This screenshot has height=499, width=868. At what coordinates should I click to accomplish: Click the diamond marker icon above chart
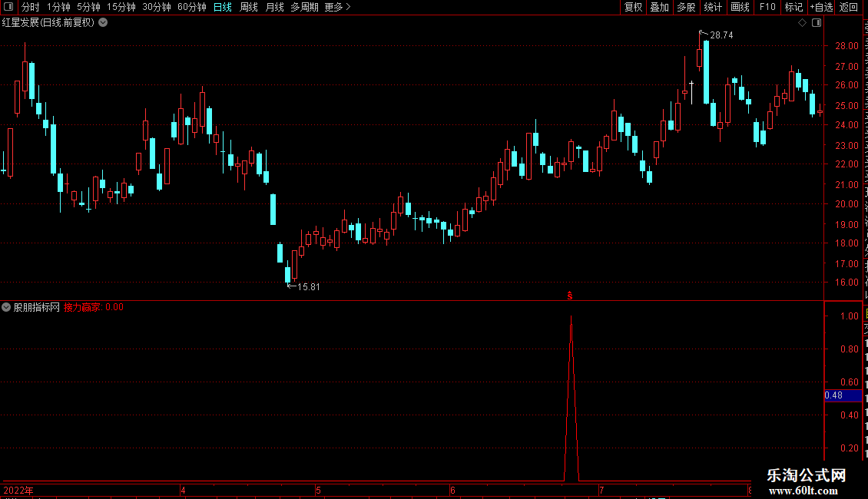pyautogui.click(x=802, y=23)
